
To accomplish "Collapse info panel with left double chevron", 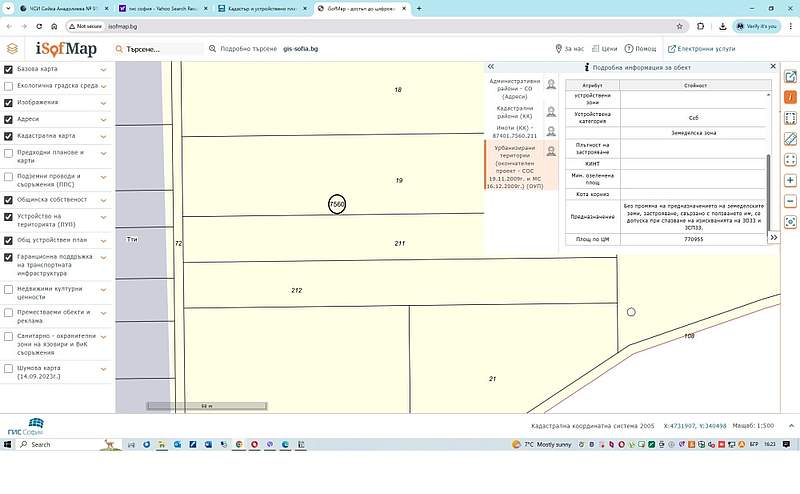I will 491,67.
